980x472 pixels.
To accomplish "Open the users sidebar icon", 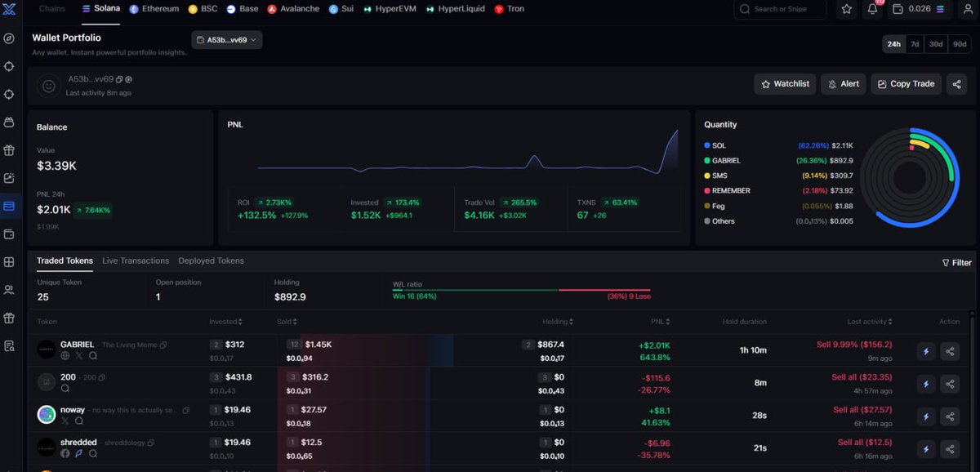I will (x=10, y=290).
